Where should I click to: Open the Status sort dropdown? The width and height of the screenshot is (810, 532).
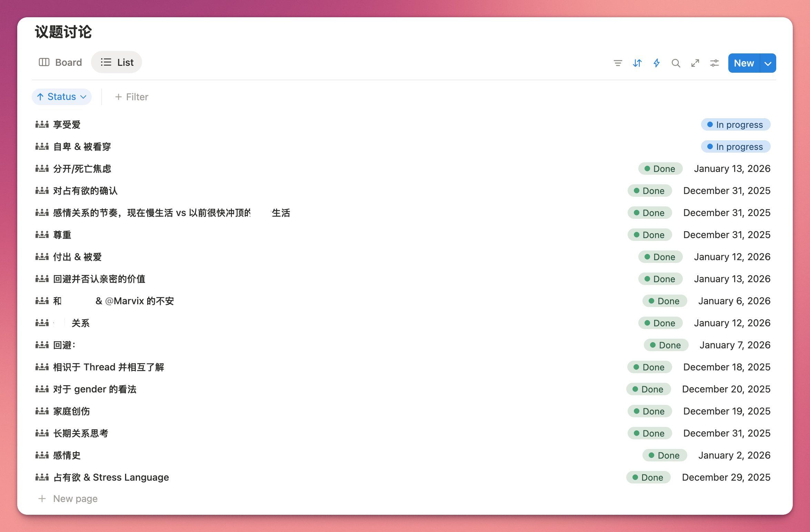tap(62, 97)
